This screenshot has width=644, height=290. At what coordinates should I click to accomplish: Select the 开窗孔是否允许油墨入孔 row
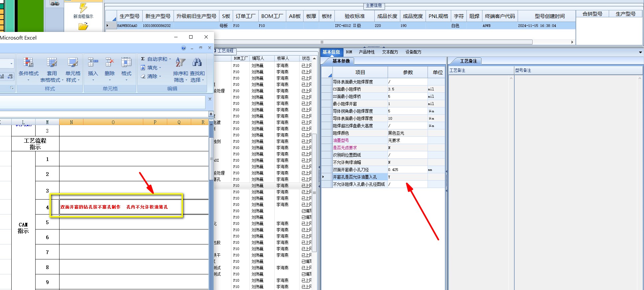[383, 177]
